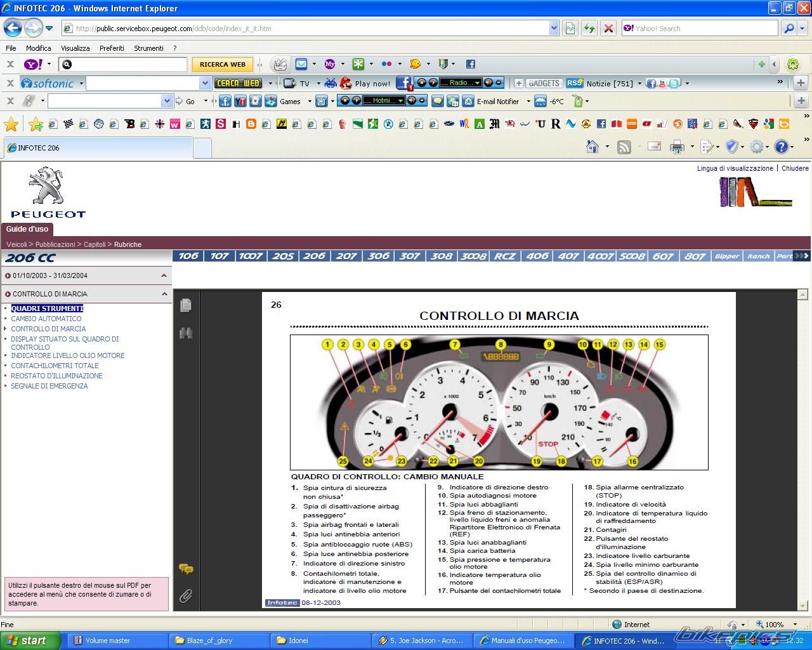Click the Lingua di visualizzazione link
The height and width of the screenshot is (650, 812).
tap(735, 169)
